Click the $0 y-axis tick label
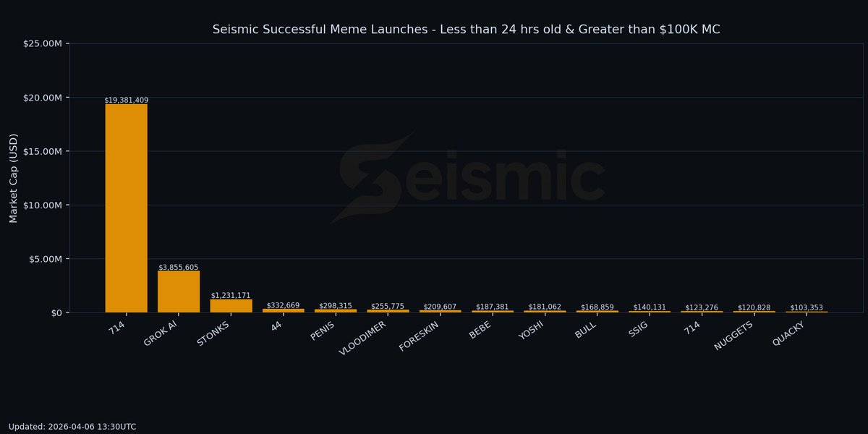 pos(56,312)
